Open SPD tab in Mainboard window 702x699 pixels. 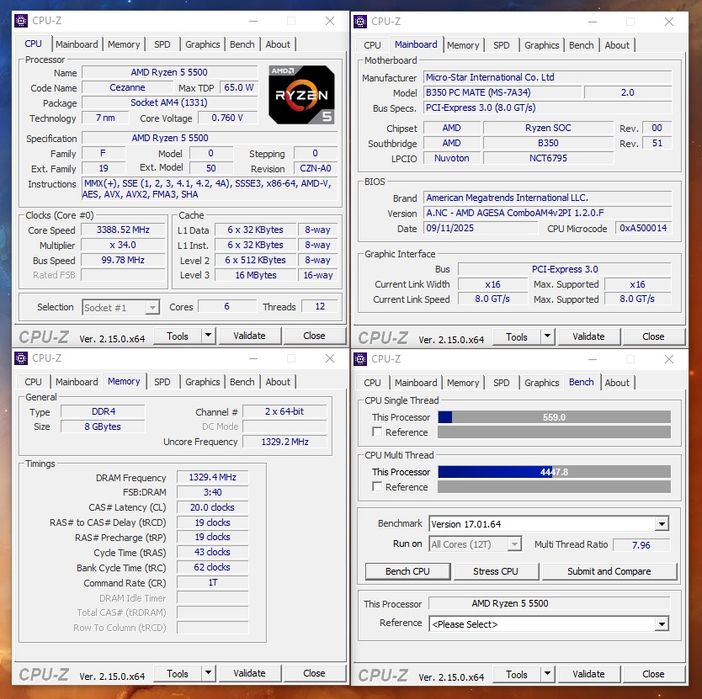[501, 45]
